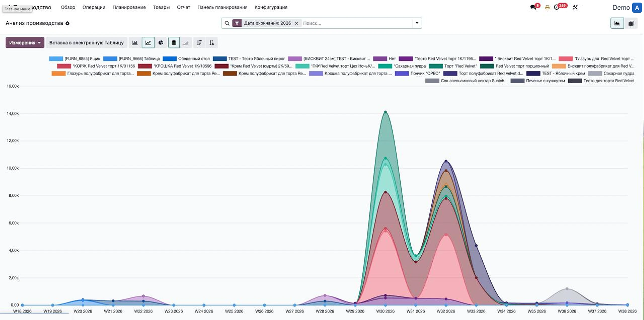Viewport: 644px width, 320px height.
Task: Toggle Тесто для торта Red Velvet legend
Action: (601, 81)
